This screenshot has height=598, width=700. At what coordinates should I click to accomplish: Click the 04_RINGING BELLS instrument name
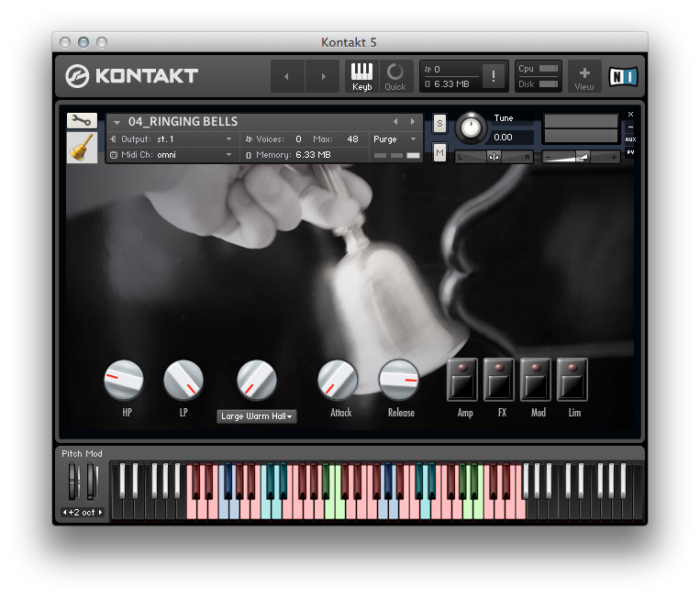pyautogui.click(x=183, y=121)
